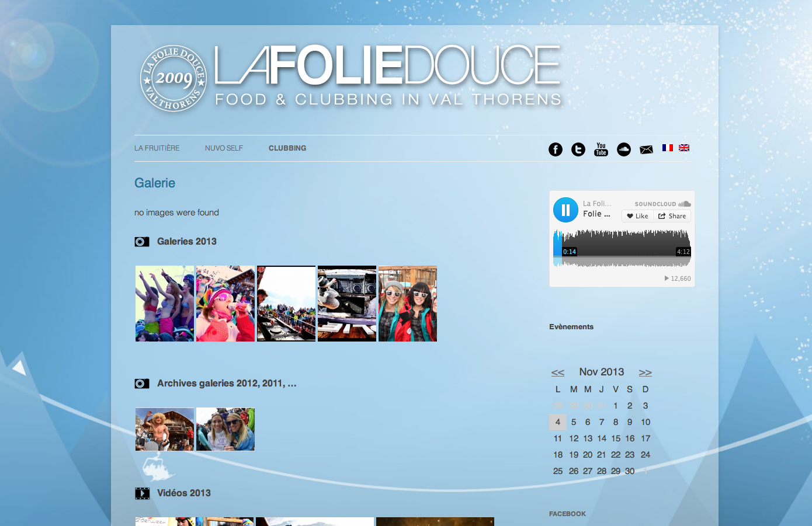This screenshot has width=812, height=526.
Task: Select November 18 in calendar
Action: click(558, 455)
